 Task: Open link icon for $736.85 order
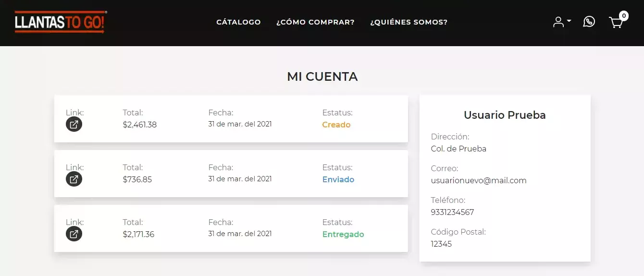74,179
